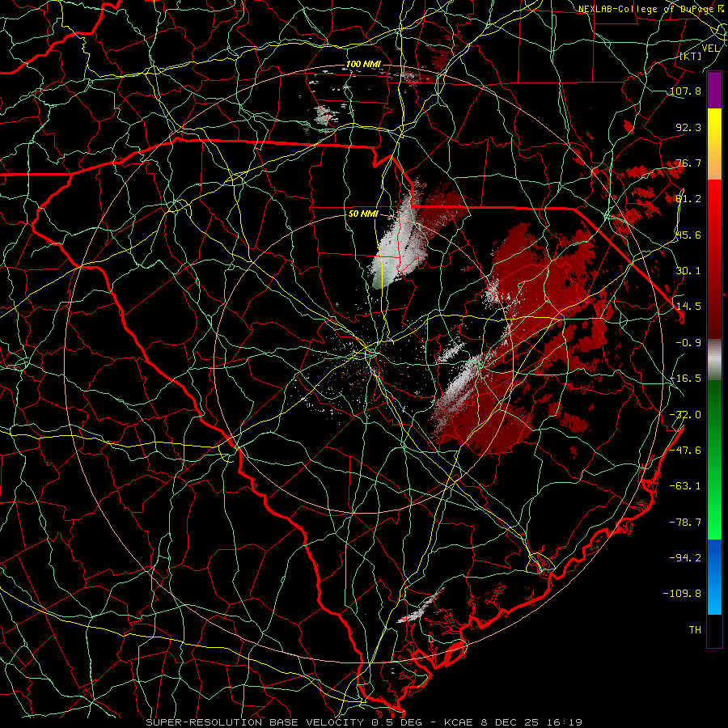Click the gray near-zero segment of color bar
Image resolution: width=728 pixels, height=728 pixels.
point(714,359)
